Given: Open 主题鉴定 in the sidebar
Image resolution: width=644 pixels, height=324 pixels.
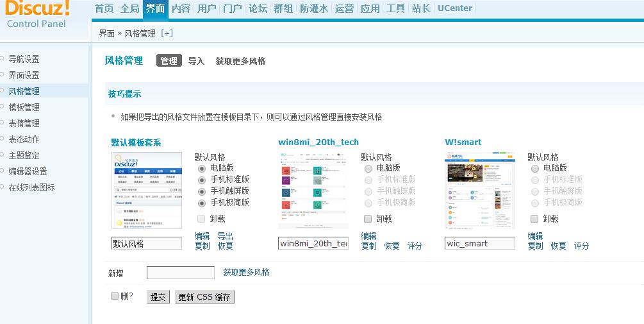Looking at the screenshot, I should click(x=24, y=155).
